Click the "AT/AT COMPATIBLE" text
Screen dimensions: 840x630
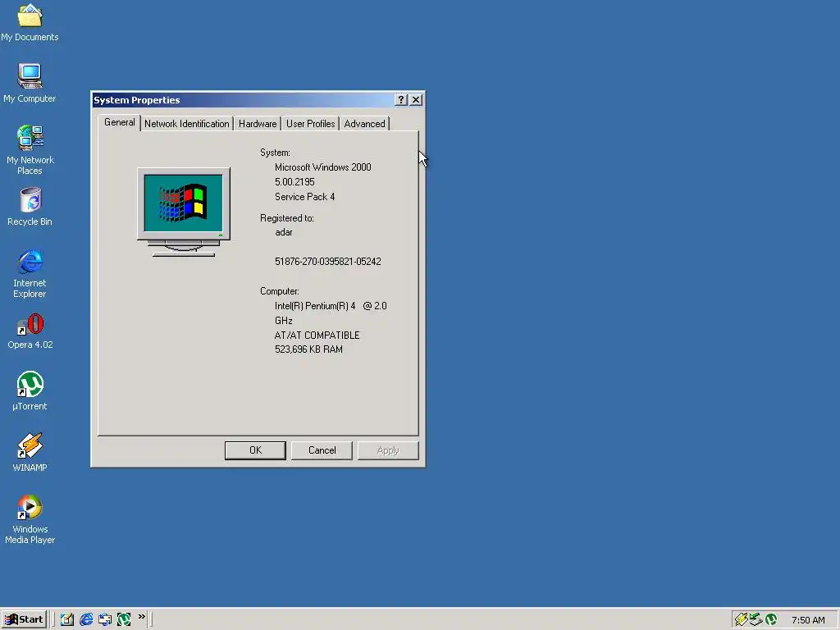pyautogui.click(x=317, y=336)
